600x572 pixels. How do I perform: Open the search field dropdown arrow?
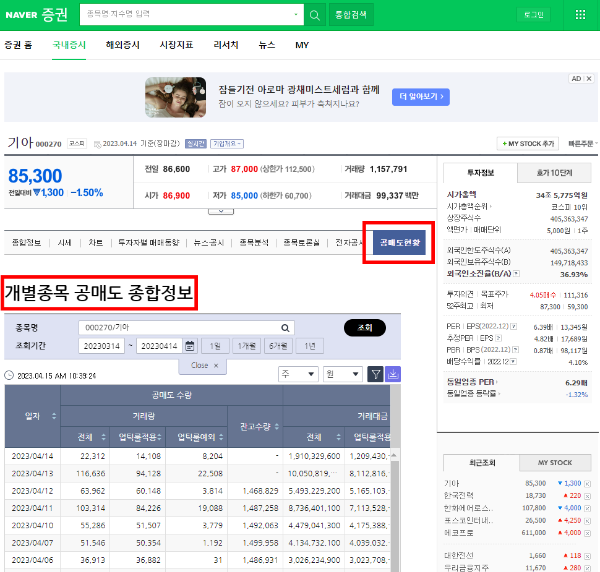(296, 15)
